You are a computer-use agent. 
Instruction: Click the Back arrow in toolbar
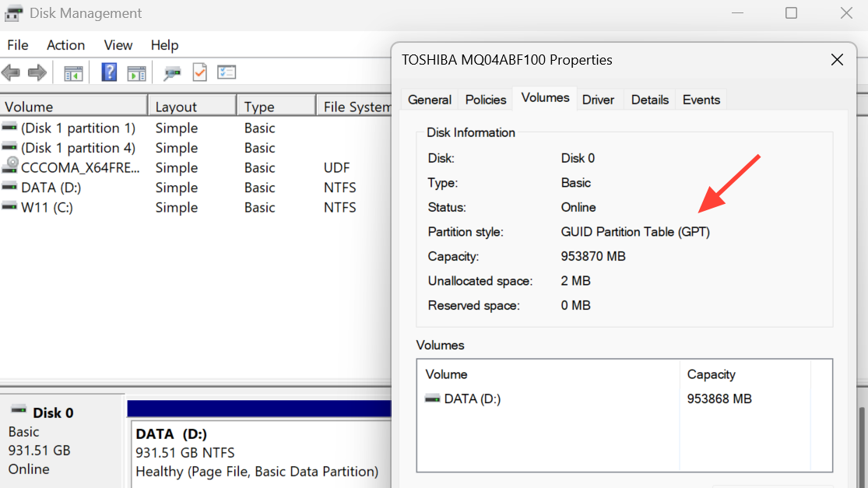[11, 73]
